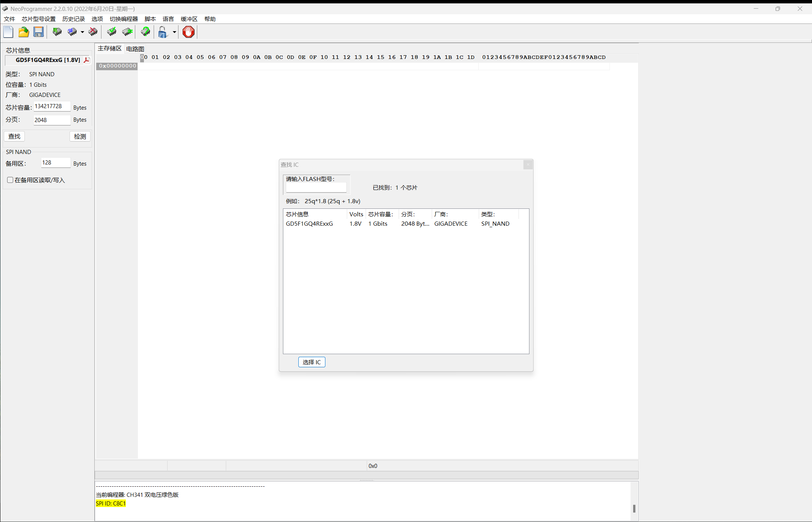
Task: Open a file with the folder icon
Action: [24, 32]
